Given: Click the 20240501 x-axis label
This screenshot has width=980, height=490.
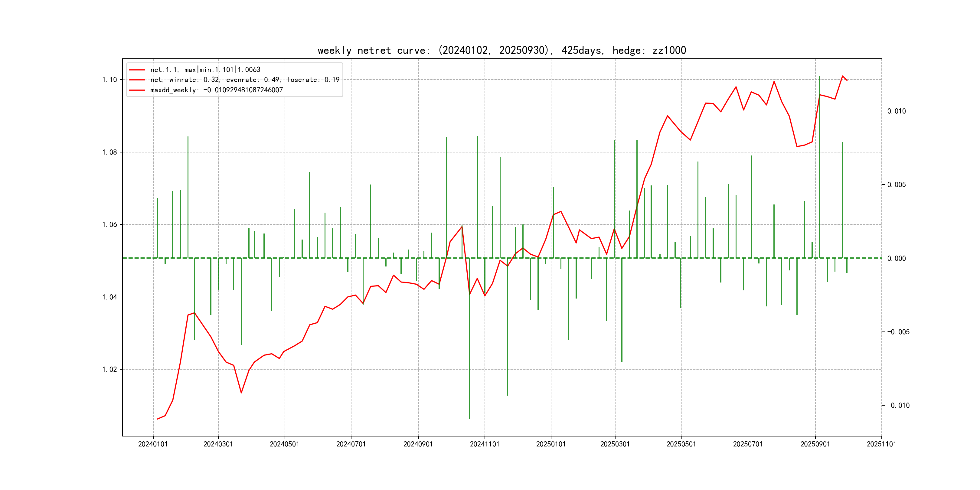Looking at the screenshot, I should (x=285, y=444).
